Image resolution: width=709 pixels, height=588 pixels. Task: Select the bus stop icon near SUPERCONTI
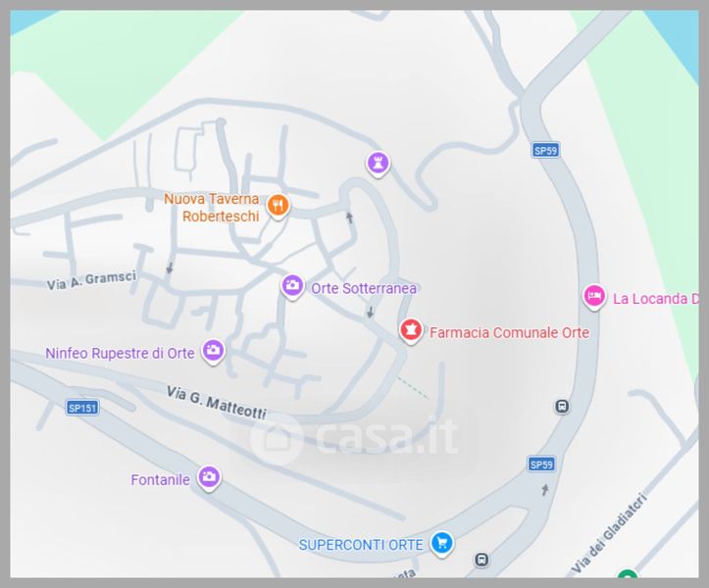482,560
